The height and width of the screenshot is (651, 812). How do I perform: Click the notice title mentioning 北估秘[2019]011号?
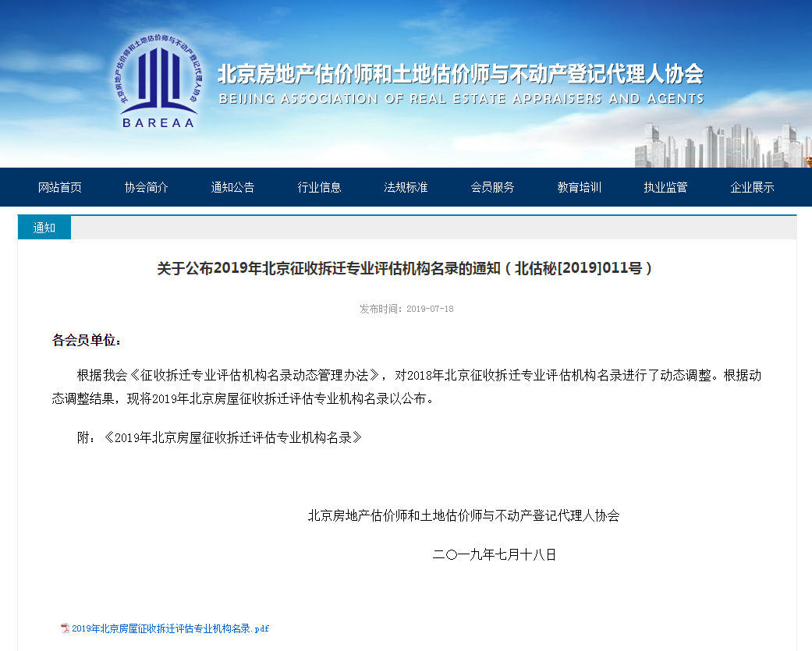405,268
